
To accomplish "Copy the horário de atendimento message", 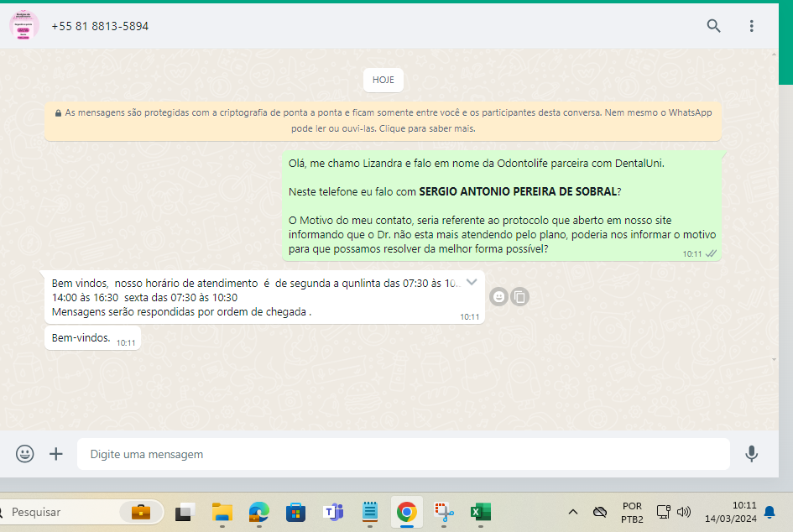I will (519, 297).
